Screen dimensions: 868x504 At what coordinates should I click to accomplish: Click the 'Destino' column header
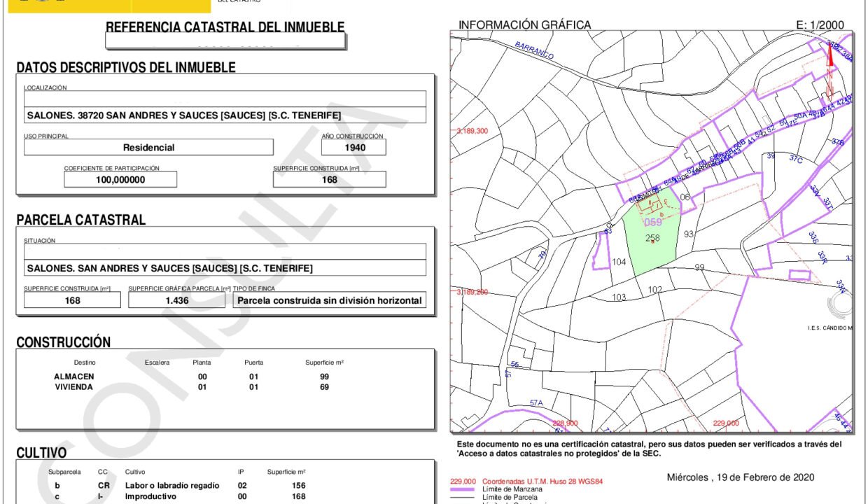point(85,363)
